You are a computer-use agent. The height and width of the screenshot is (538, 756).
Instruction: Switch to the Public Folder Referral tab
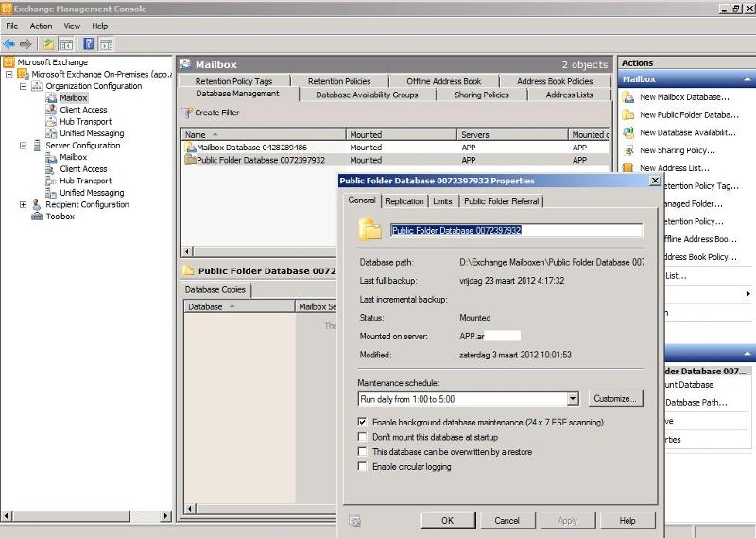pos(502,201)
